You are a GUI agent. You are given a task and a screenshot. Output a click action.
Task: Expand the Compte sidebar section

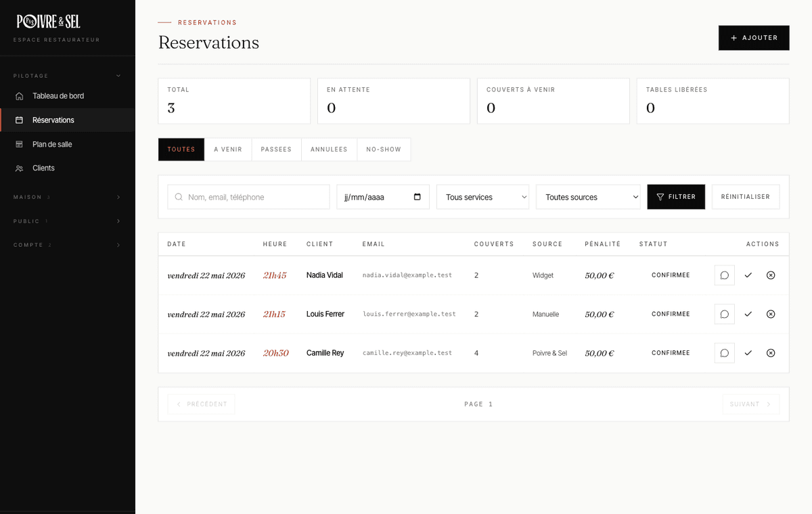(x=67, y=245)
